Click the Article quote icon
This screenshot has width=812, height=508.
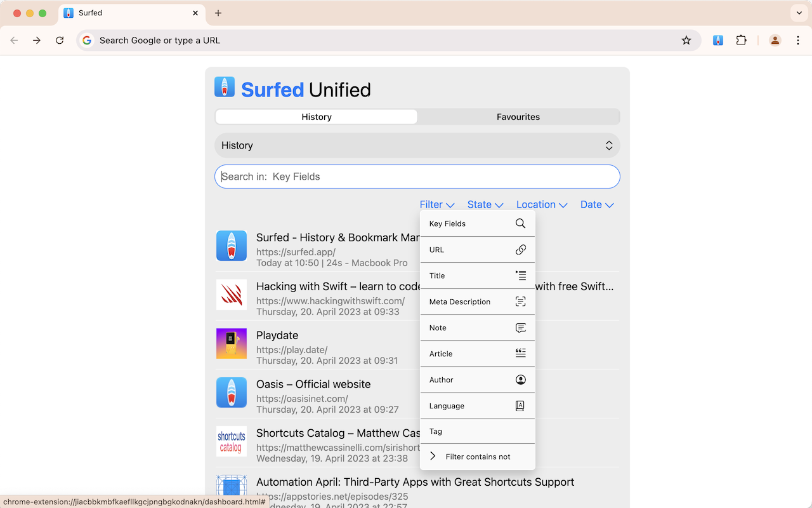pos(520,354)
